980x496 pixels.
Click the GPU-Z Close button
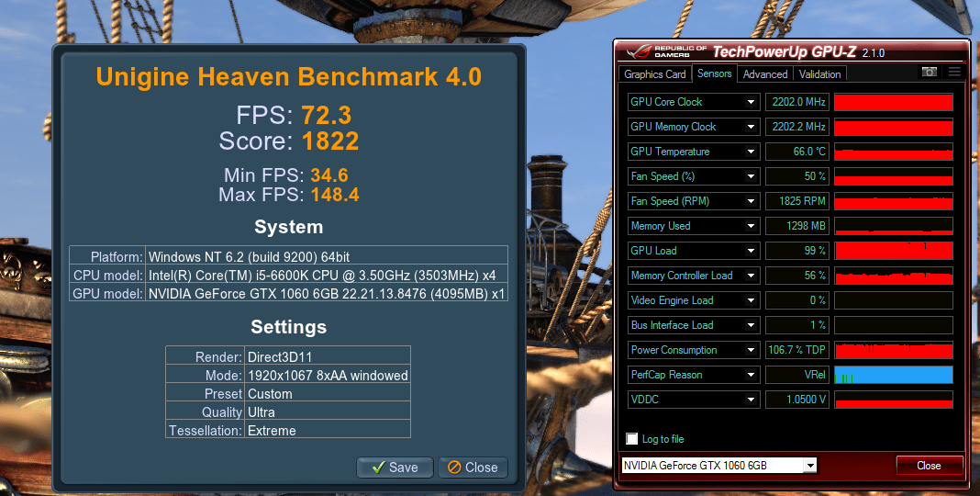(929, 466)
